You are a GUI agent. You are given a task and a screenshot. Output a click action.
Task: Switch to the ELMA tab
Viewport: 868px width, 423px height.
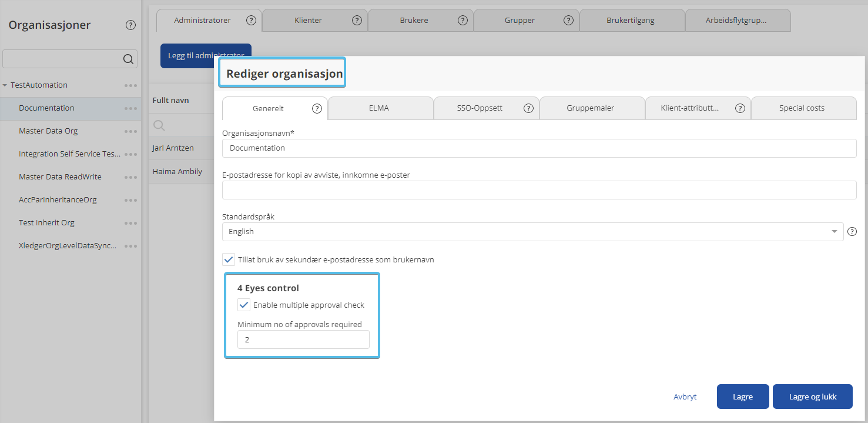379,108
